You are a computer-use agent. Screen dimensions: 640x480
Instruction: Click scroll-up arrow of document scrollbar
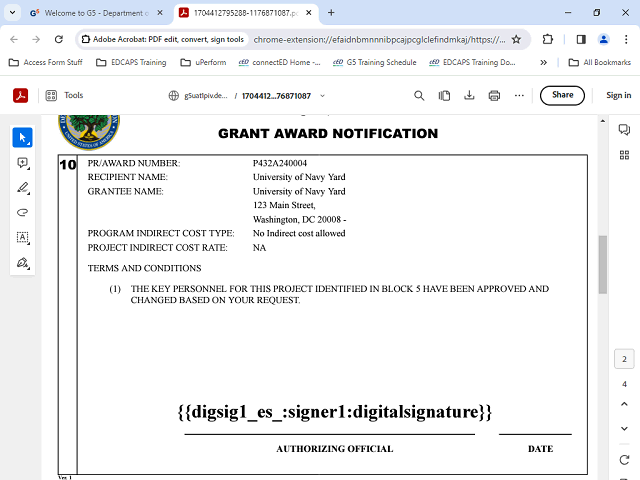603,121
